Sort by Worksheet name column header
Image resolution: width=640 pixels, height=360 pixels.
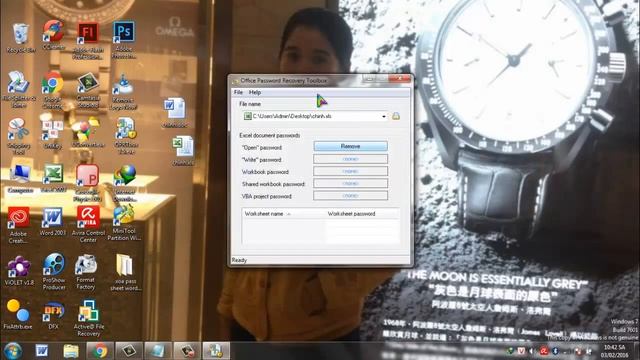click(x=284, y=213)
